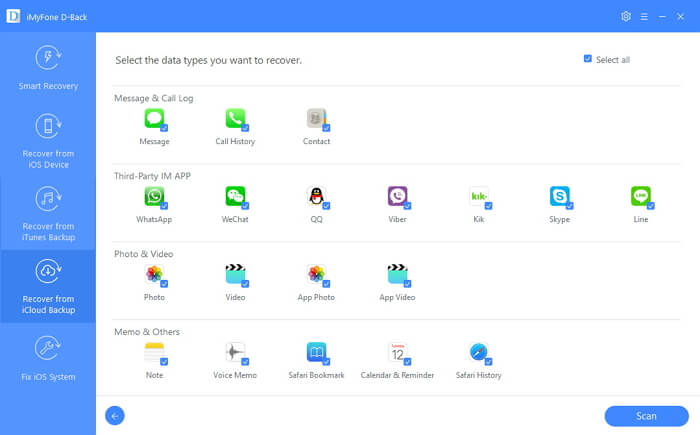Select the Calendar & Reminder icon
The image size is (700, 435).
397,352
